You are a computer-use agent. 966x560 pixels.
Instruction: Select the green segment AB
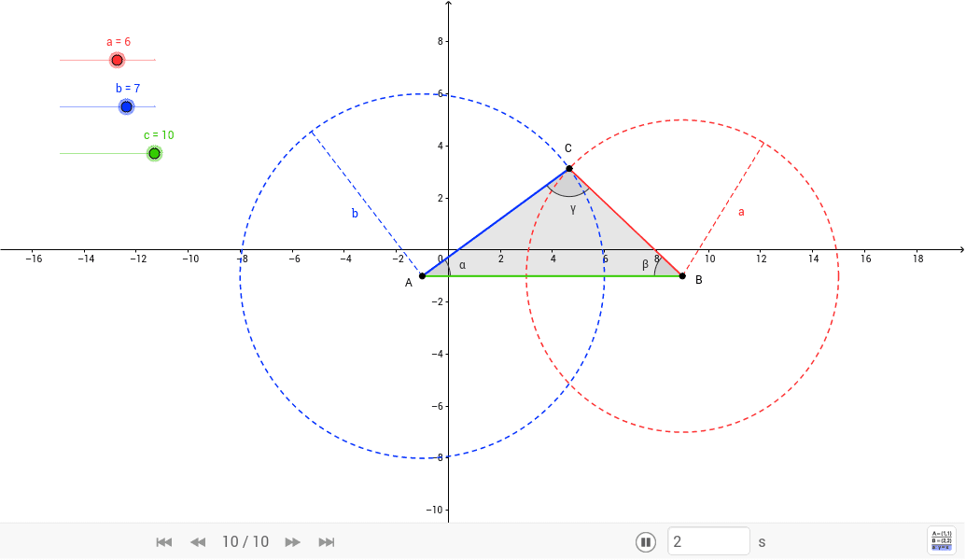point(552,276)
